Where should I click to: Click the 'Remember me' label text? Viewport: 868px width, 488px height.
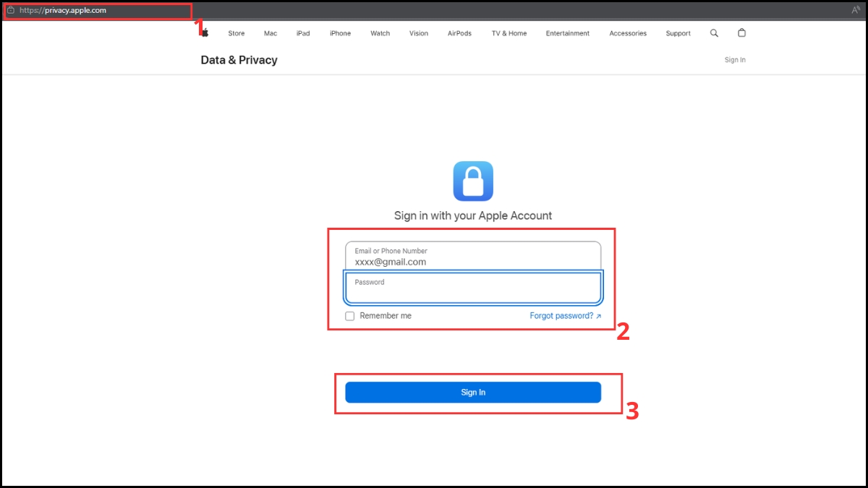click(x=386, y=316)
